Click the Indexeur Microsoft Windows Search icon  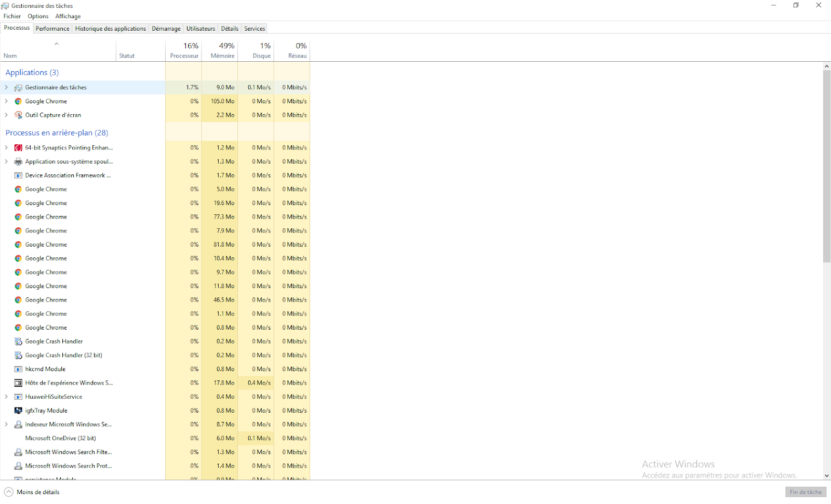coord(18,425)
